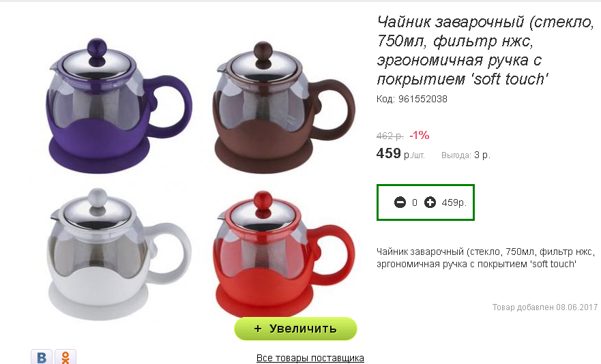Share the product via VK icon
Viewport: 601px width, 364px height.
[x=42, y=357]
